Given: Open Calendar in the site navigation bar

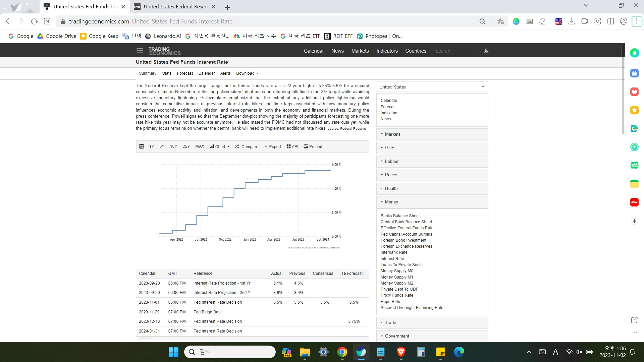Looking at the screenshot, I should (314, 51).
